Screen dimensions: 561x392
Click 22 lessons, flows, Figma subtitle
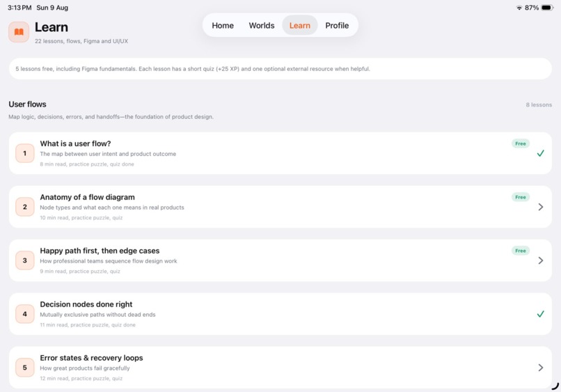pyautogui.click(x=81, y=41)
